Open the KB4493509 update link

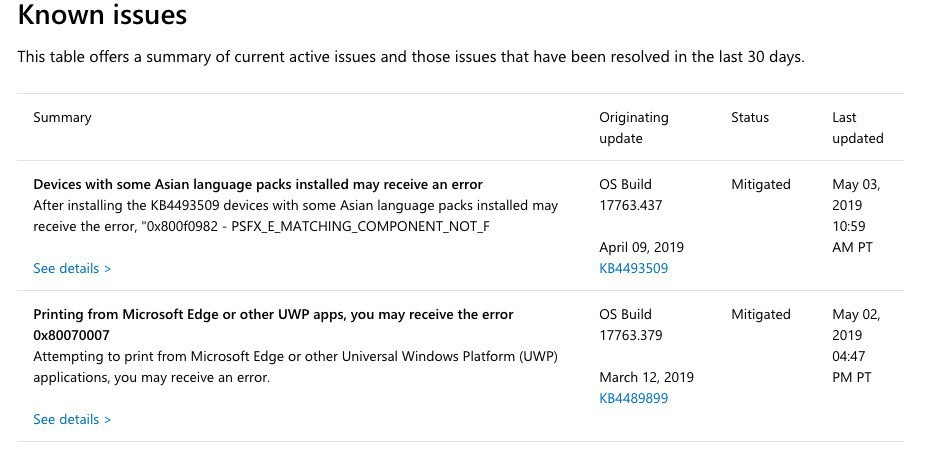(633, 268)
